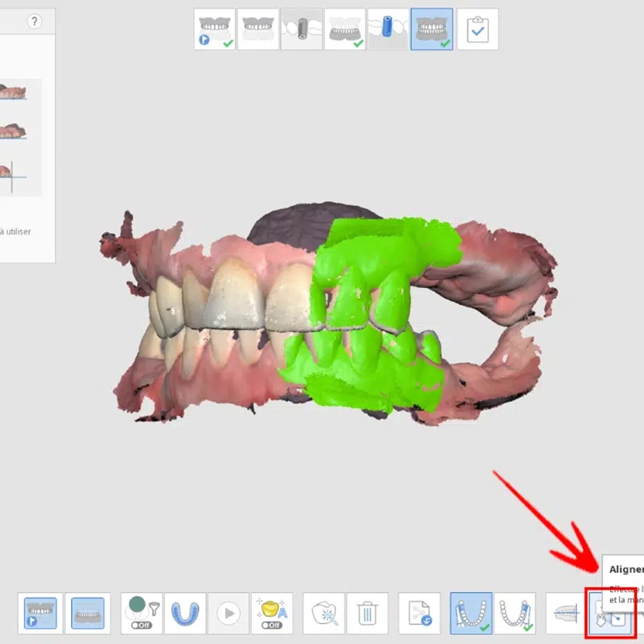644x644 pixels.
Task: Select the pre-op maxilla scan stage
Action: coord(215,29)
